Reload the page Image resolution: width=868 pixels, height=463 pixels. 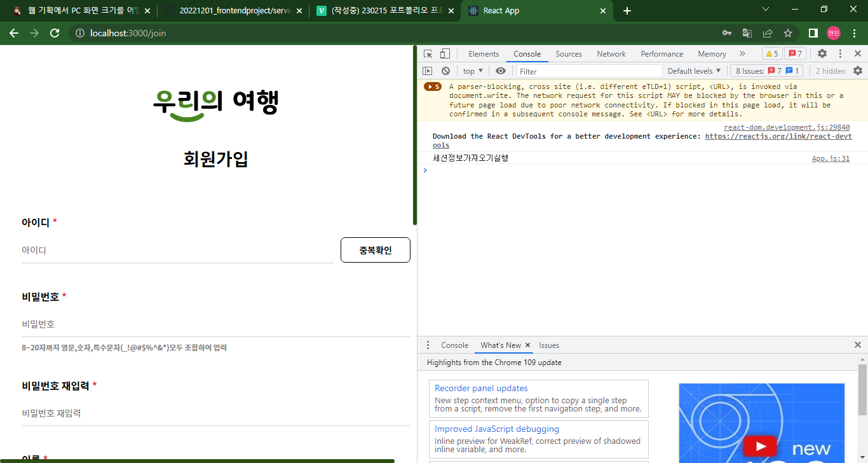click(55, 33)
